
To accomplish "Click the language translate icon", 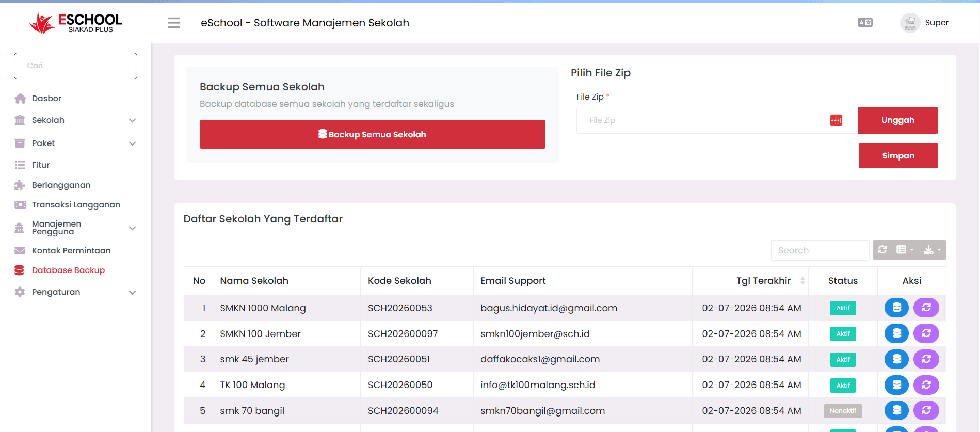I will 865,23.
